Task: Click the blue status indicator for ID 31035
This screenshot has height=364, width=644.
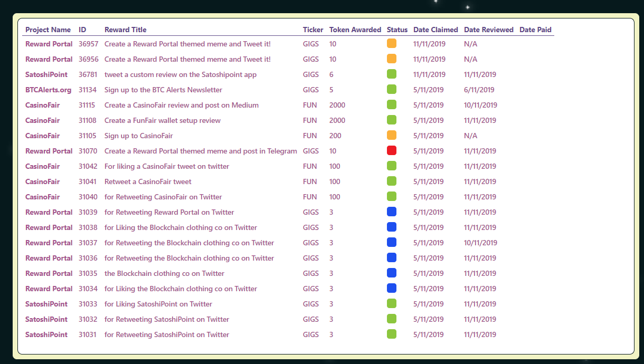Action: point(392,273)
